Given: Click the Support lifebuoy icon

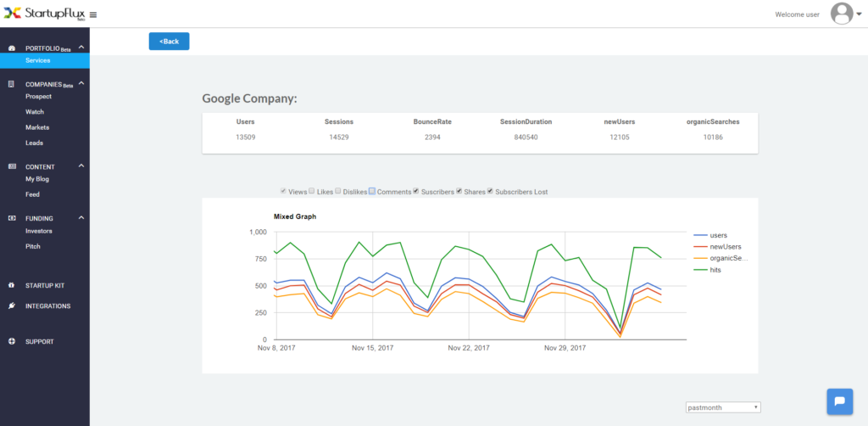Looking at the screenshot, I should pyautogui.click(x=12, y=341).
